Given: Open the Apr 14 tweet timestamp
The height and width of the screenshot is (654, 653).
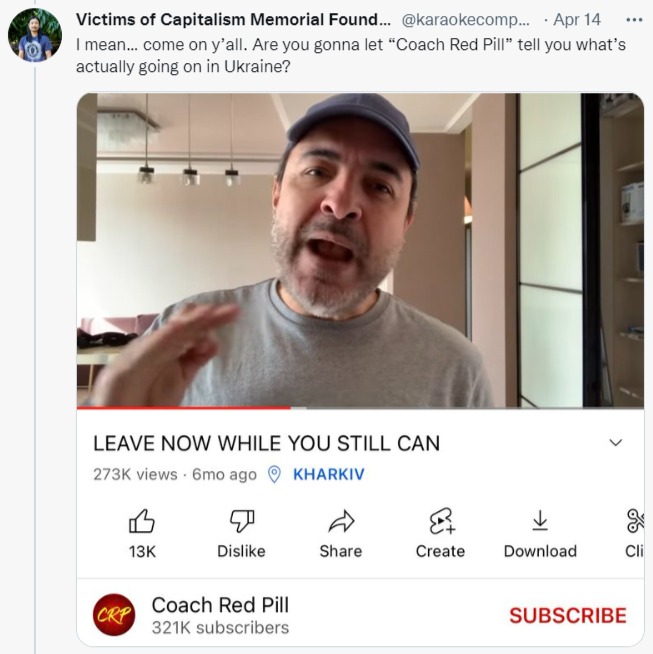Looking at the screenshot, I should pyautogui.click(x=577, y=20).
